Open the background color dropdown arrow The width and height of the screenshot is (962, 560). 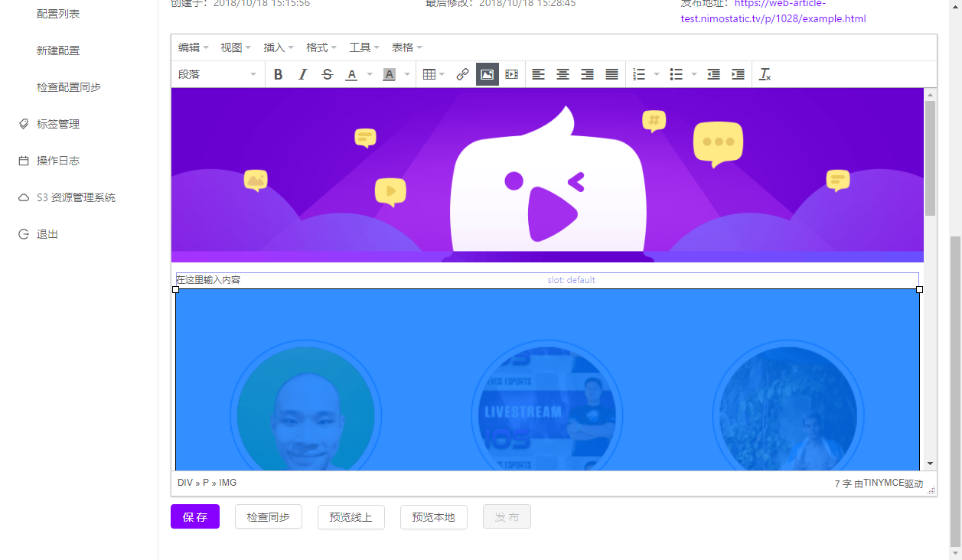pos(407,74)
